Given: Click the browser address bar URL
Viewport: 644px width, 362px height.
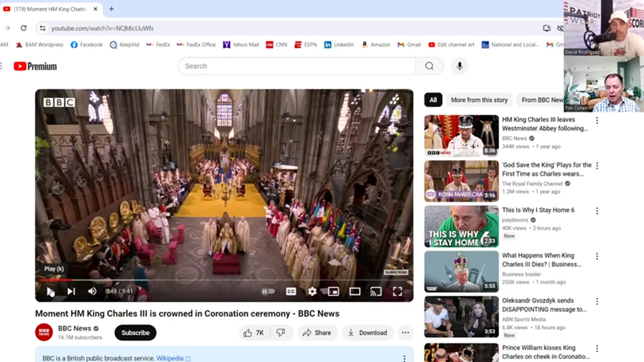Looking at the screenshot, I should coord(103,28).
